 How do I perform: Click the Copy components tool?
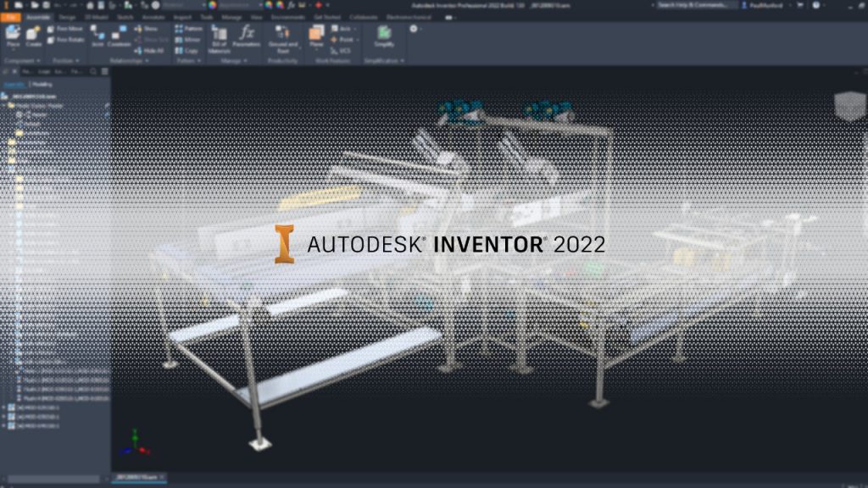tap(187, 50)
